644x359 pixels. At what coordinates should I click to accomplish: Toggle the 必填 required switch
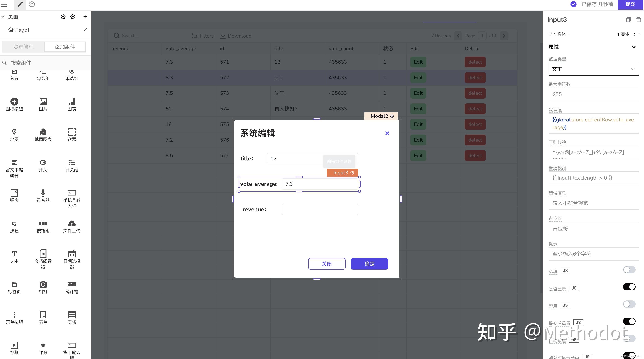point(629,270)
